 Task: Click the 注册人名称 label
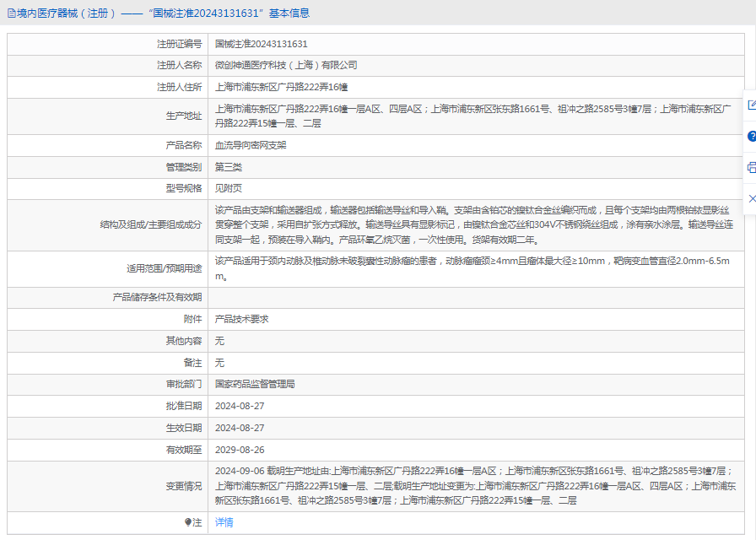179,65
